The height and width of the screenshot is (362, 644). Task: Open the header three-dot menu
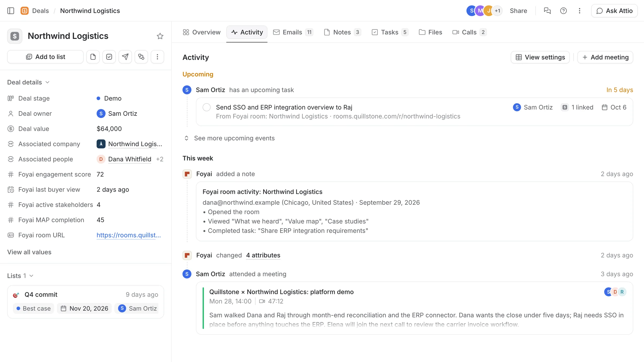[x=579, y=11]
